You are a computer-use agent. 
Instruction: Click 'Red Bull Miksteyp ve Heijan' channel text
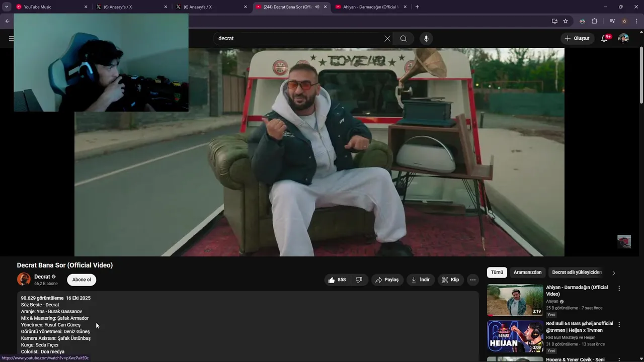pos(571,337)
